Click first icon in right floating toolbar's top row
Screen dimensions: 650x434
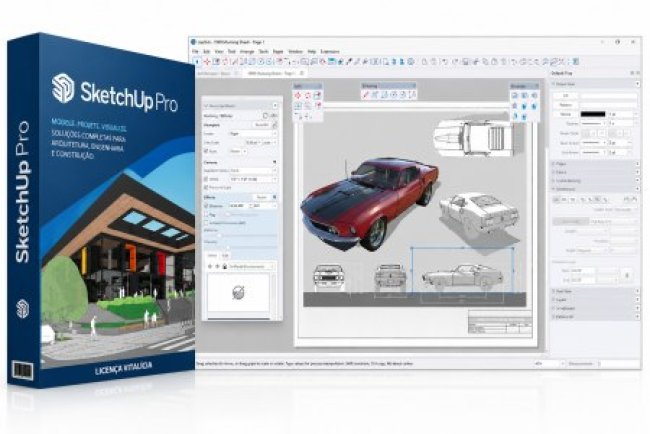point(515,96)
